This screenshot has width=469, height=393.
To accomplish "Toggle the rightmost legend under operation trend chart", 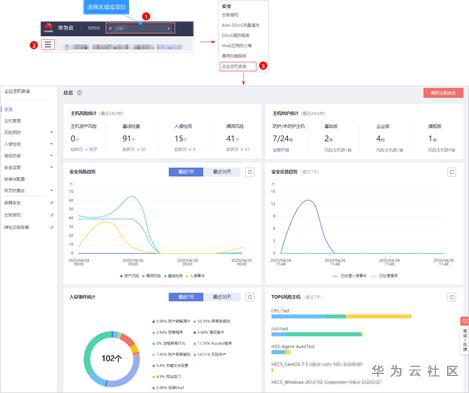I will tap(384, 276).
